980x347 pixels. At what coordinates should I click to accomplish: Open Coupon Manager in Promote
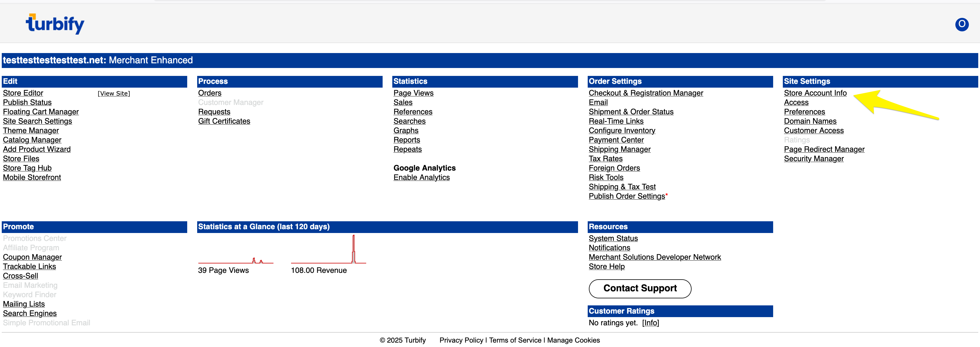32,257
